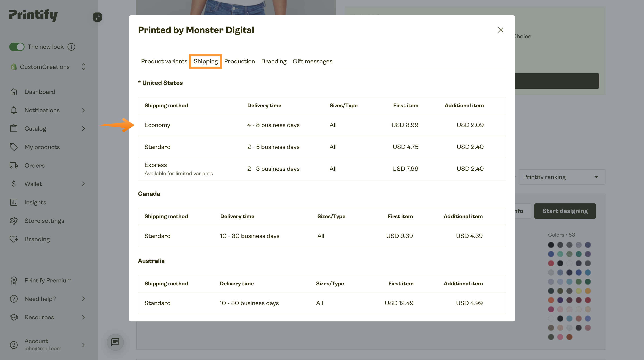
Task: Click the Account profile icon
Action: click(14, 345)
